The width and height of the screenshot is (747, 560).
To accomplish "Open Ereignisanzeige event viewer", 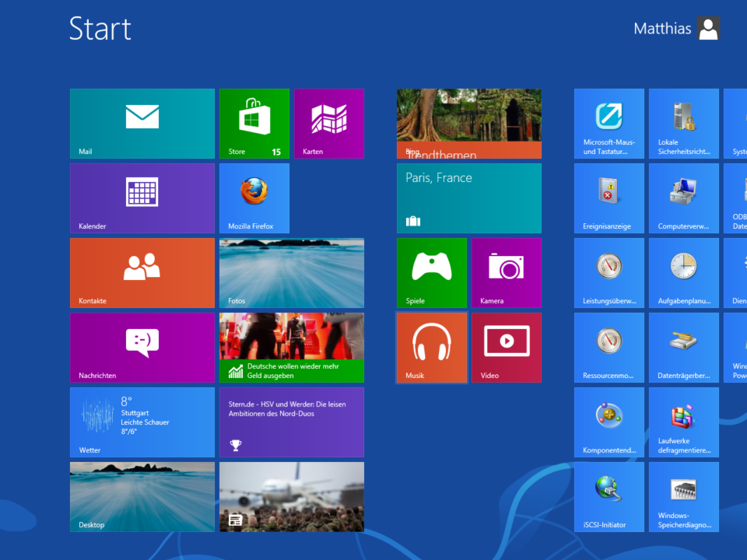I will [608, 198].
